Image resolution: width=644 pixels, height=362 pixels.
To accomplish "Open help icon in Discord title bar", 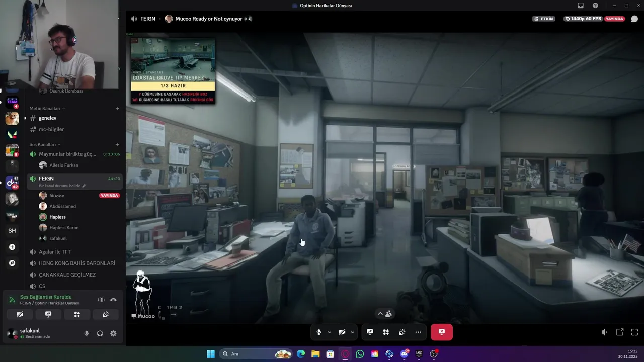I will tap(596, 6).
